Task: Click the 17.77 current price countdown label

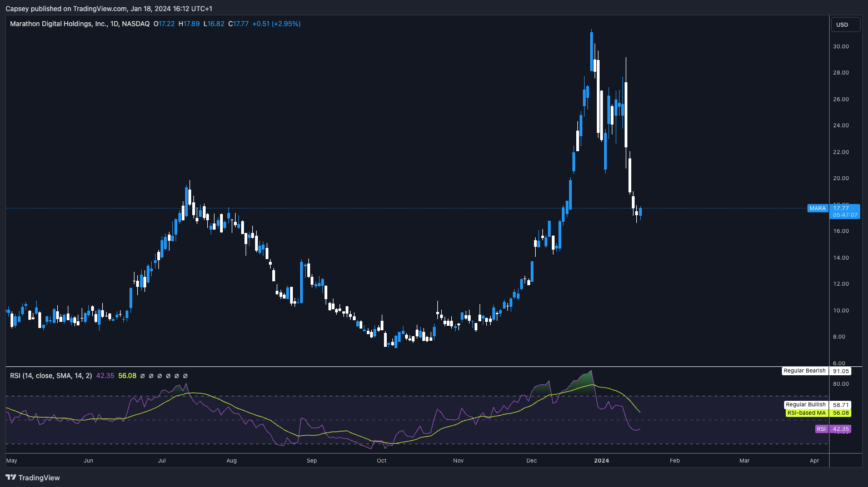Action: click(x=845, y=212)
